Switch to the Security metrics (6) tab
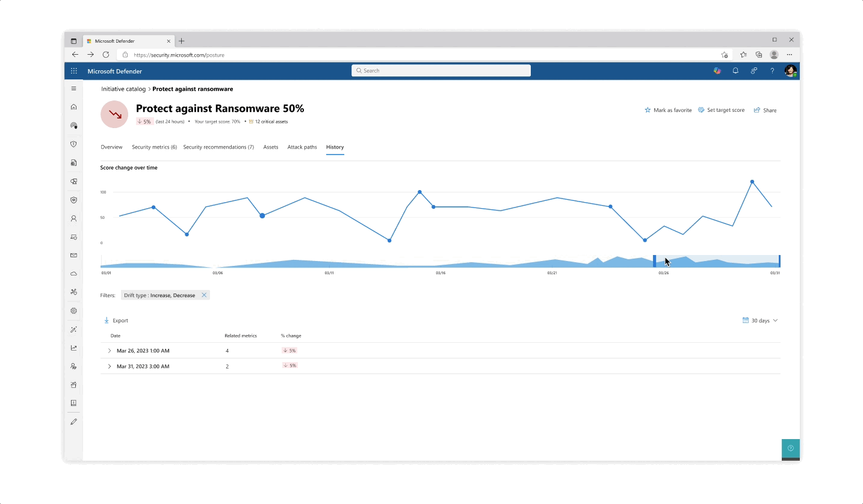 [154, 147]
